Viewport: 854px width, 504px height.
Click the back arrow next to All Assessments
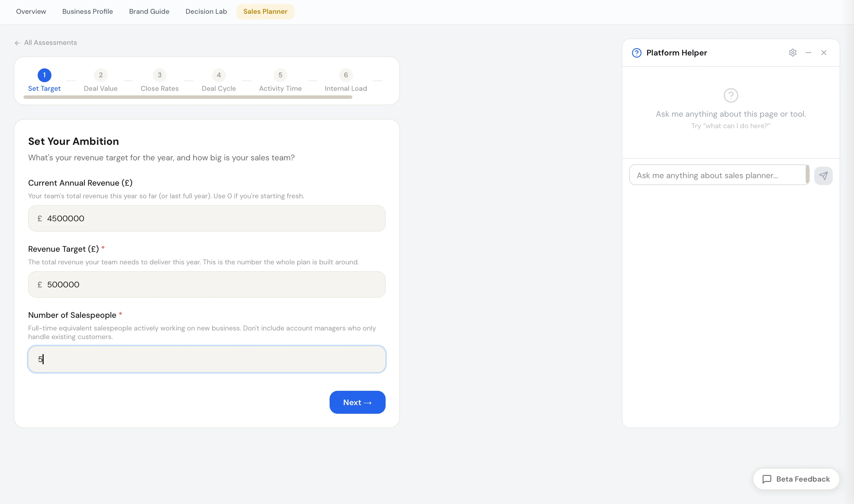[17, 43]
